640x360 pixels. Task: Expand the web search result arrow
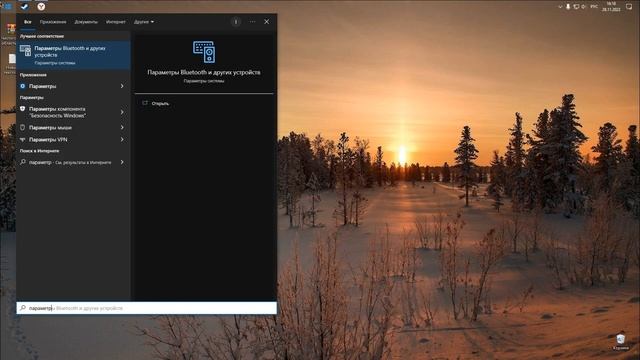(x=122, y=162)
